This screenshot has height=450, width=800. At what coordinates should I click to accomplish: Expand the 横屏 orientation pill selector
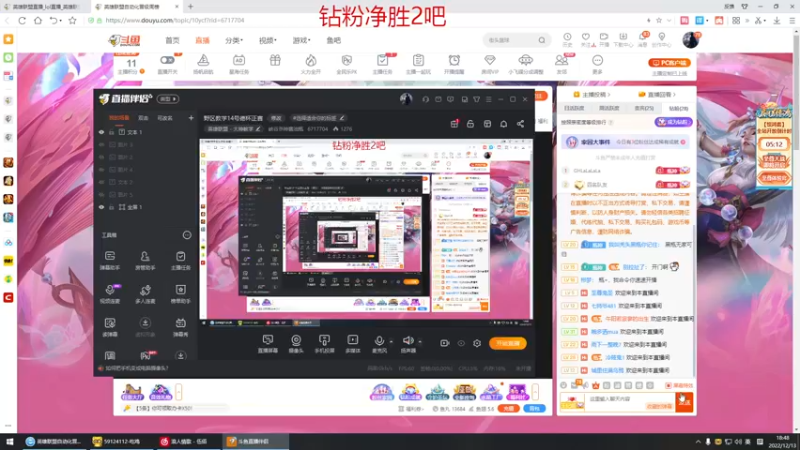(x=168, y=99)
